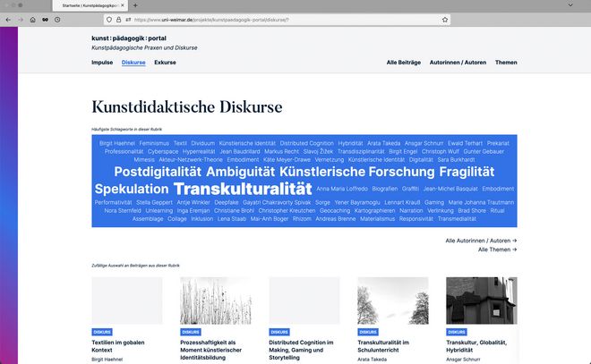
Task: Click the Deepfake tag
Action: [x=227, y=202]
